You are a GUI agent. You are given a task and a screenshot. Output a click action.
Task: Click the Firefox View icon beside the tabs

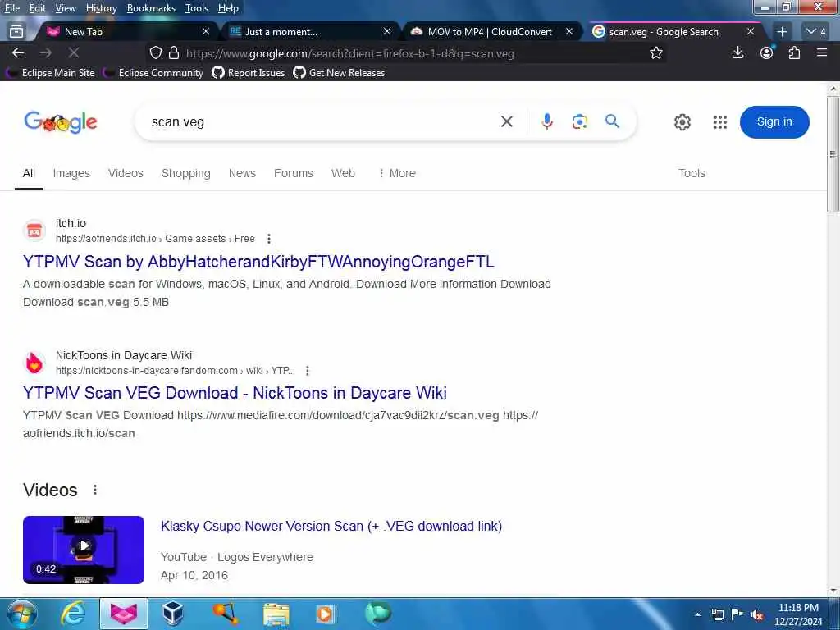tap(16, 32)
